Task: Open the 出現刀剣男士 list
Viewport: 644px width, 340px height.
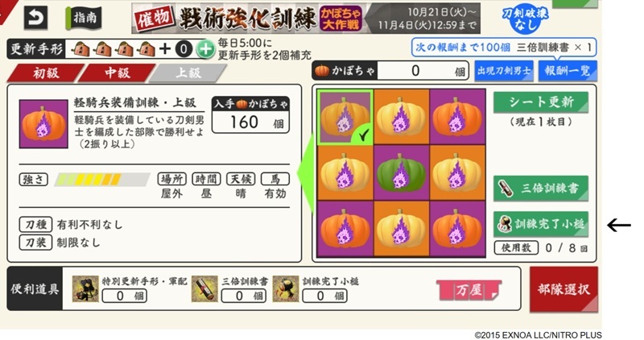Action: pos(504,71)
